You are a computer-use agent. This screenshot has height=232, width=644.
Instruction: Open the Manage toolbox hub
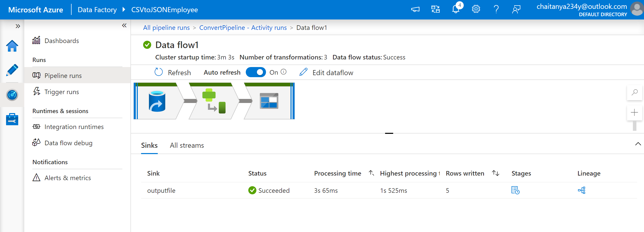12,119
